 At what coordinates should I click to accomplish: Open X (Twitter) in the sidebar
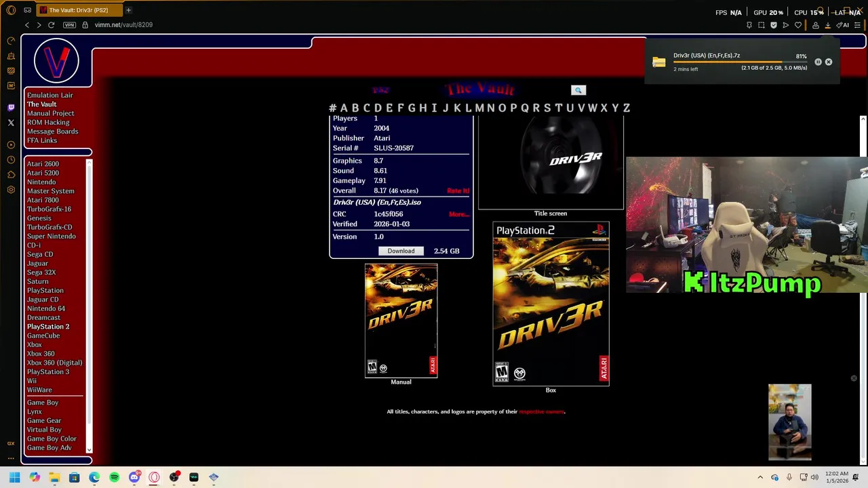11,123
